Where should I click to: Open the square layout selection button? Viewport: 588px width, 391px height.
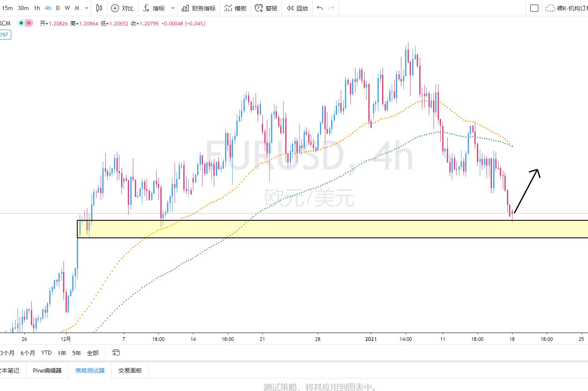(x=534, y=8)
